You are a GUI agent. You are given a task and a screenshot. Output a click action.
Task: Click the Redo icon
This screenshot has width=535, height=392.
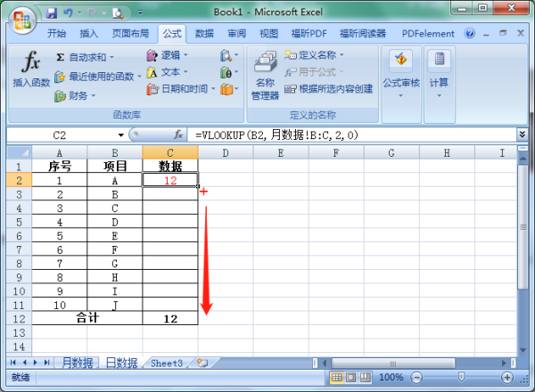92,13
